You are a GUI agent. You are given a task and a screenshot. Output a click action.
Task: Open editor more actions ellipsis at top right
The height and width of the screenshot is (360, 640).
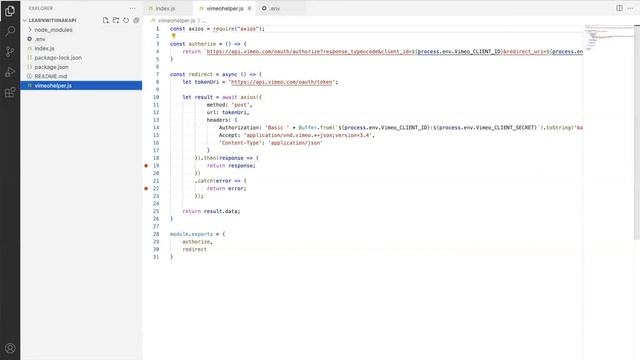click(x=631, y=8)
